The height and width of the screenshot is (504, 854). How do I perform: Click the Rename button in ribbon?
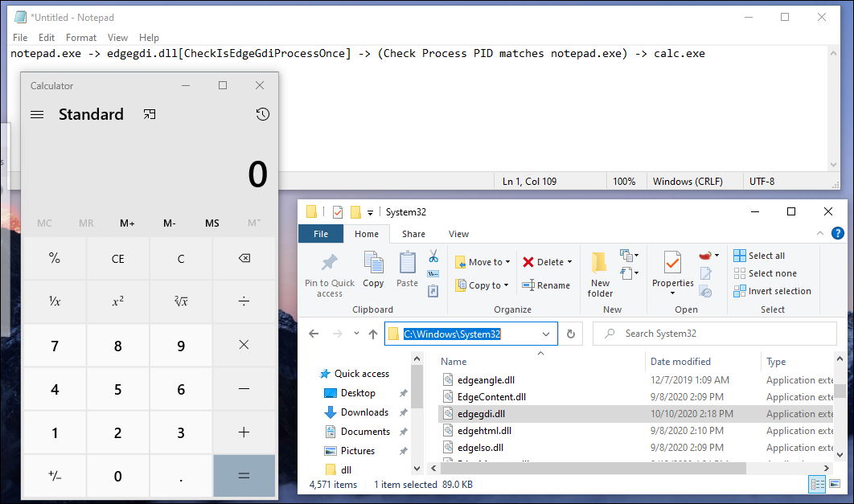(546, 285)
